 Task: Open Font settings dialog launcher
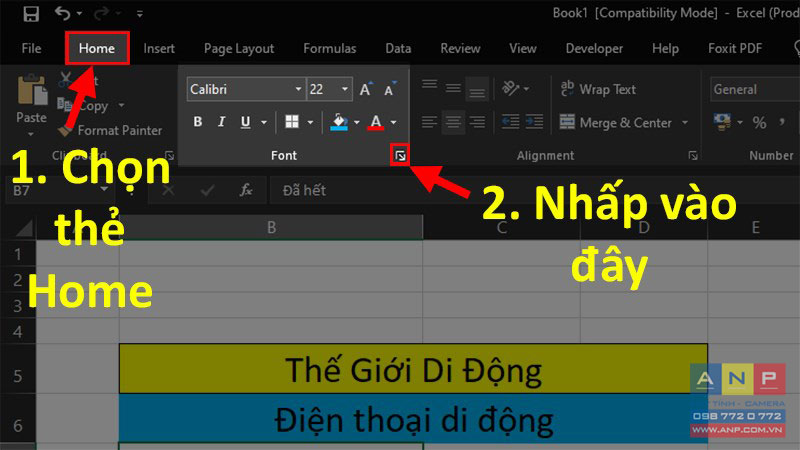(x=400, y=156)
